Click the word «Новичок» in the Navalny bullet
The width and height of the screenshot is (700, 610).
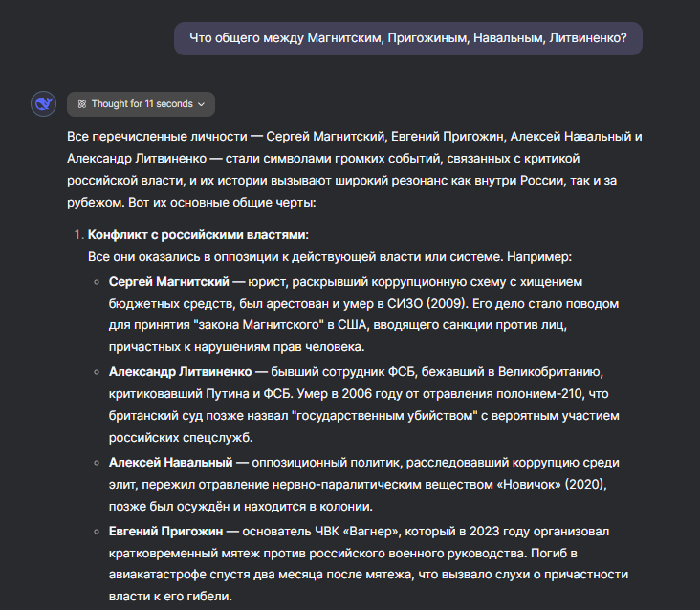(x=525, y=485)
